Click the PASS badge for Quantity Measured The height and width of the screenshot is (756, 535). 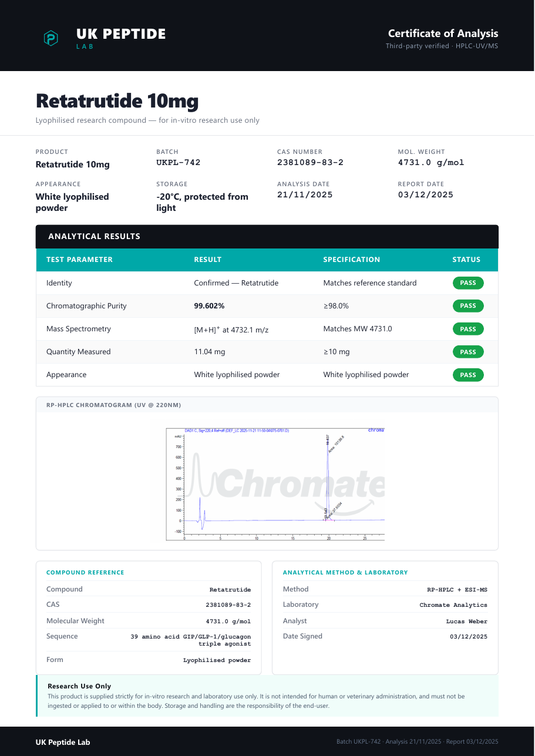pos(468,352)
